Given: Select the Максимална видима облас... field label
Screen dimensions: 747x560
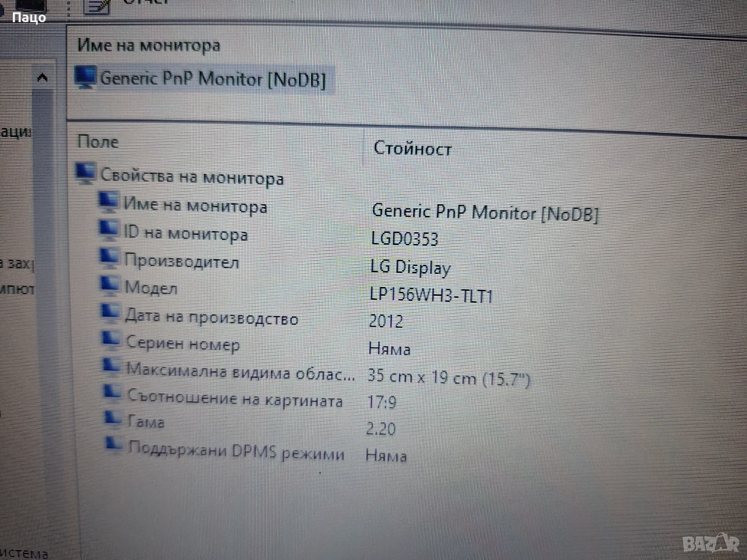Looking at the screenshot, I should click(x=240, y=371).
